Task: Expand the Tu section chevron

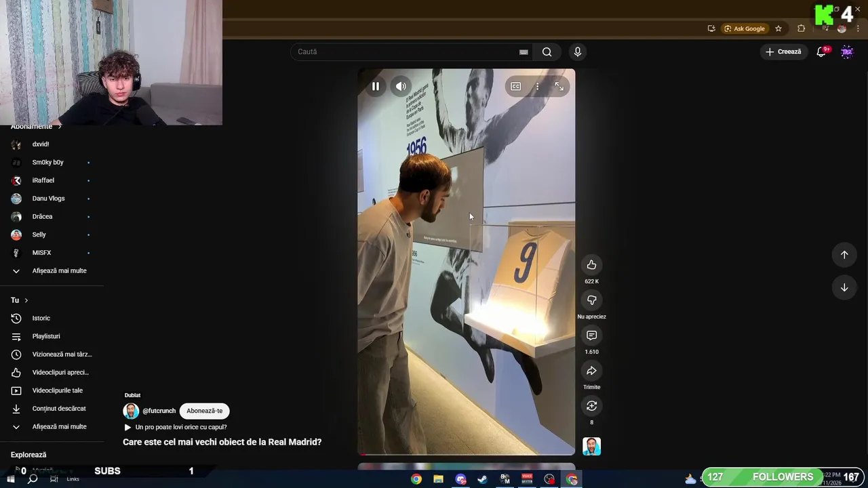Action: click(26, 300)
